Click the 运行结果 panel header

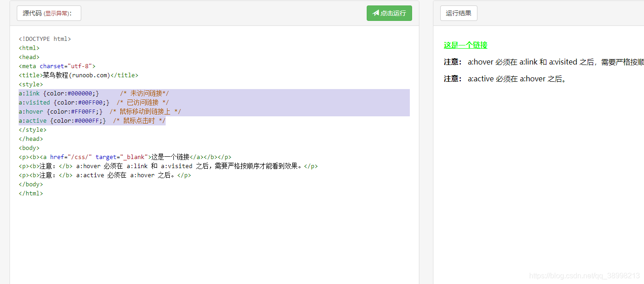pos(458,13)
